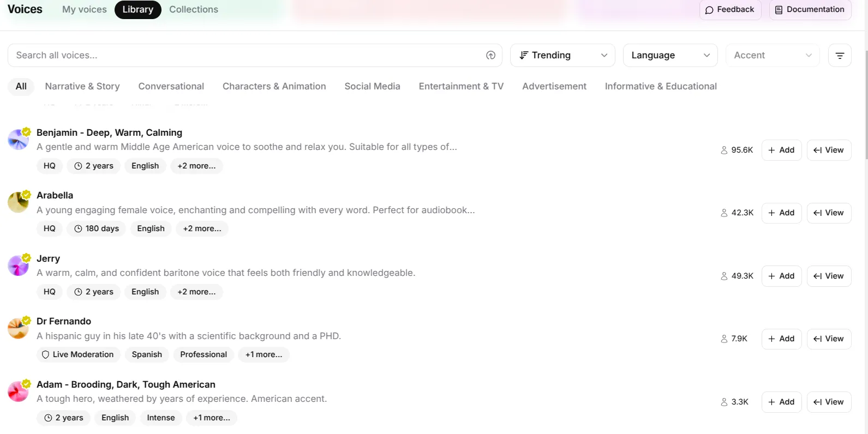Image resolution: width=868 pixels, height=434 pixels.
Task: Click users count icon for Dr Fernando 7.9K
Action: (724, 339)
